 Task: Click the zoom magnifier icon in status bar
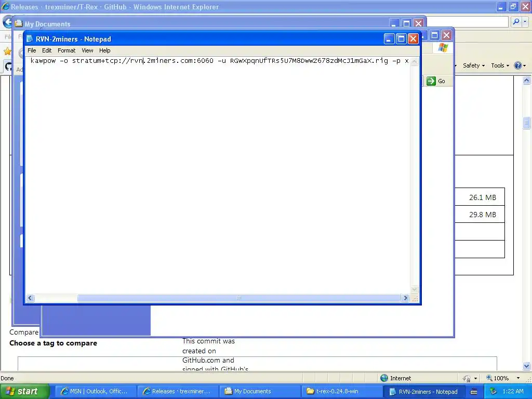pyautogui.click(x=489, y=378)
